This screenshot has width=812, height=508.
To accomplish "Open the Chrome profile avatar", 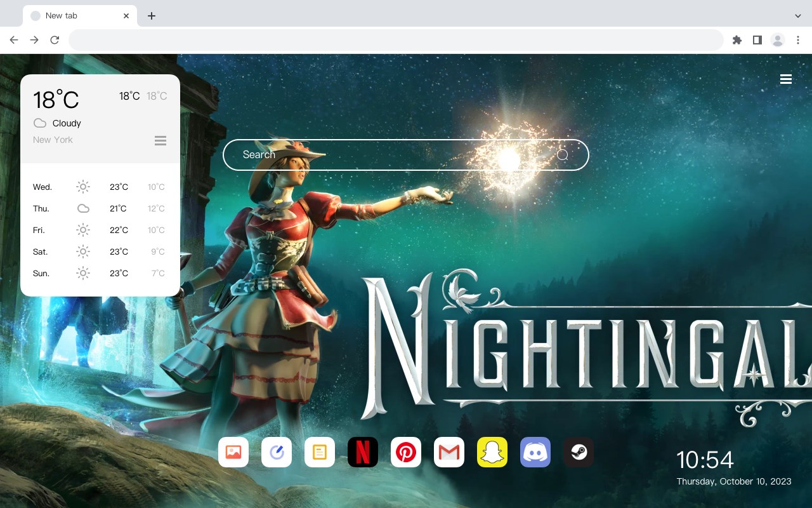I will coord(778,40).
